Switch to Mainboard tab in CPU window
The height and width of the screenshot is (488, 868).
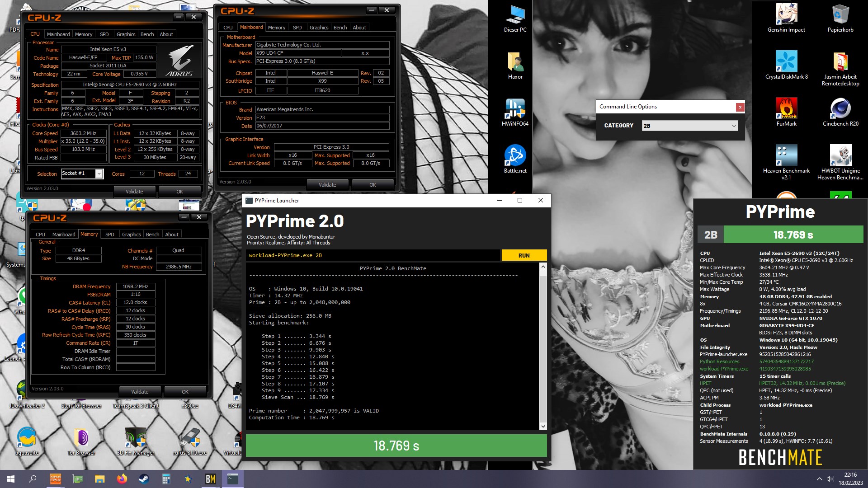tap(58, 34)
